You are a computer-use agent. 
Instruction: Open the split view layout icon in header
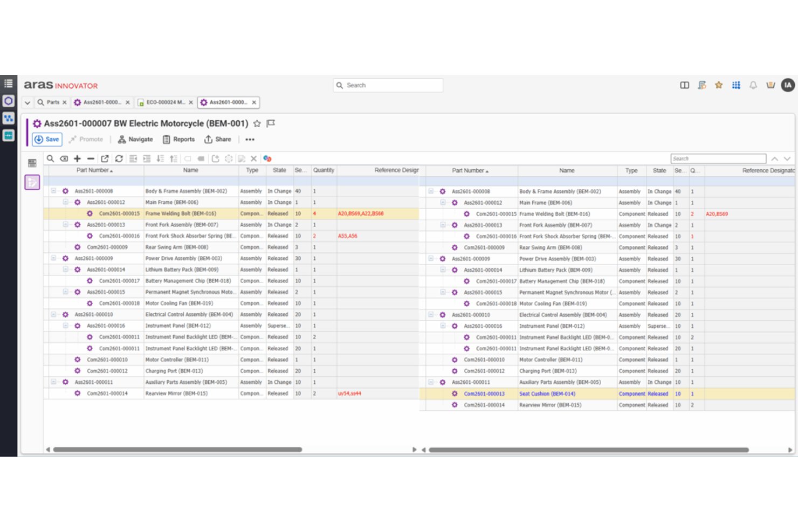684,85
